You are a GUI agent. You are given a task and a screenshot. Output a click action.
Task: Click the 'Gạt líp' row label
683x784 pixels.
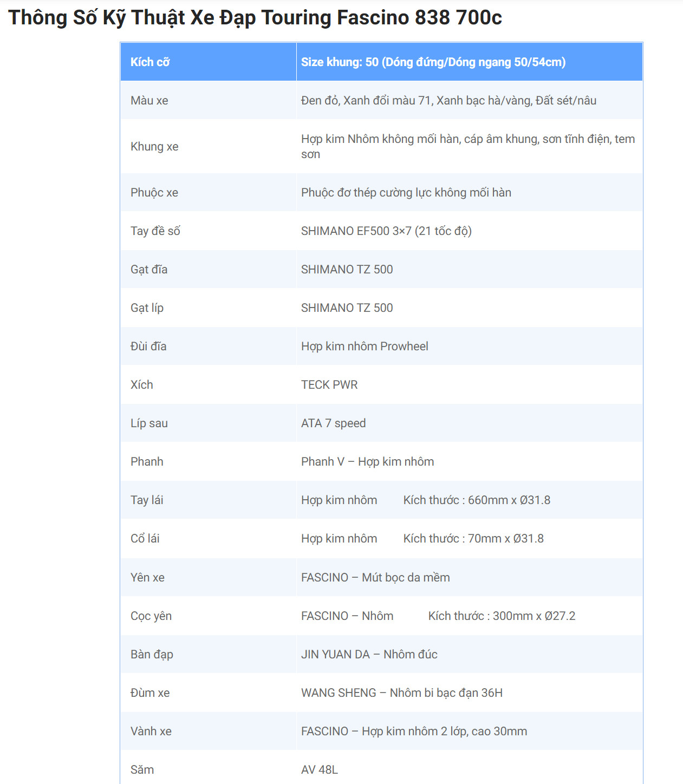click(147, 308)
